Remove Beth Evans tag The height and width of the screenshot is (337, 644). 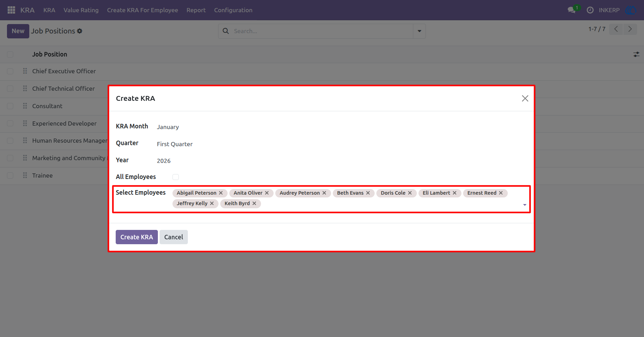(368, 193)
